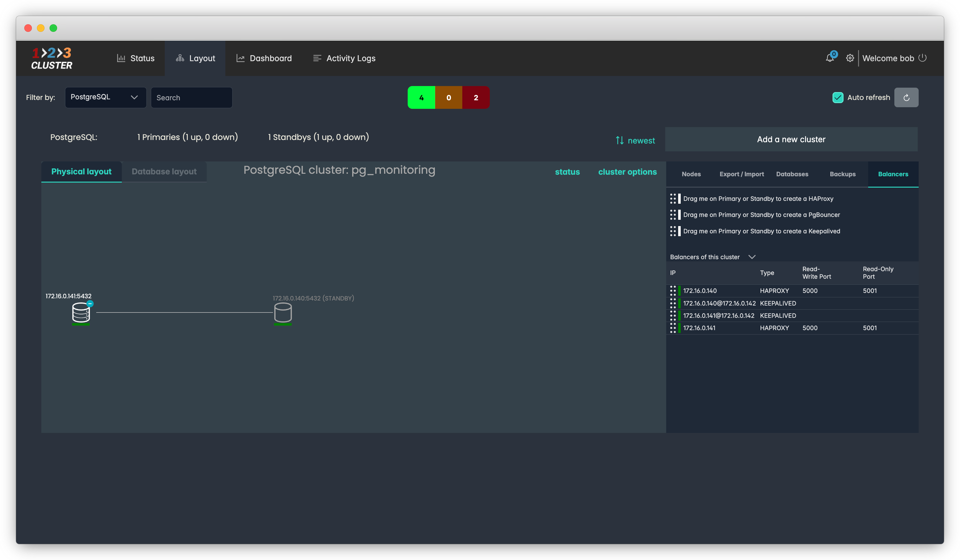Open the Backups tab
This screenshot has height=560, width=960.
(842, 174)
